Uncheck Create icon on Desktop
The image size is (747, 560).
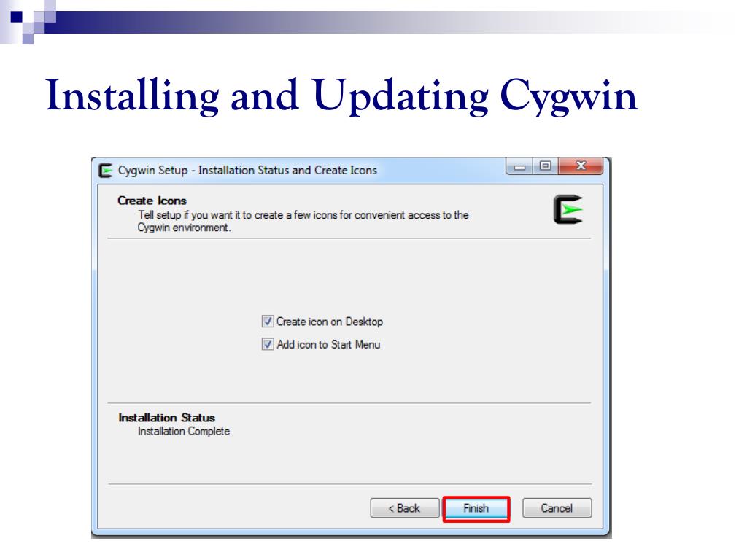[268, 322]
